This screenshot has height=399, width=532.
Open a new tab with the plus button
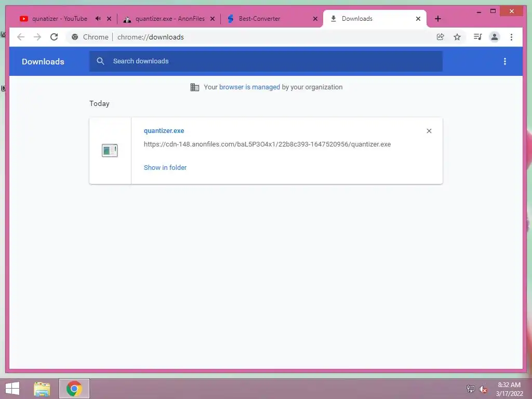click(x=438, y=19)
